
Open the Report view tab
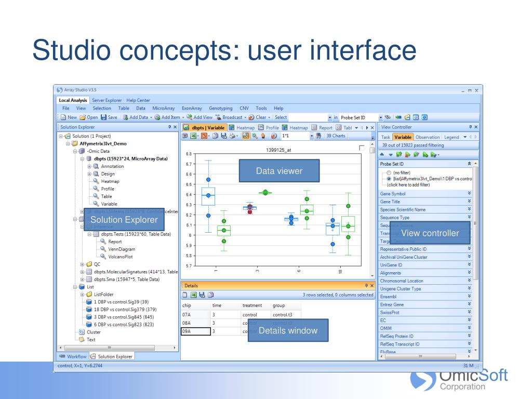click(x=322, y=128)
